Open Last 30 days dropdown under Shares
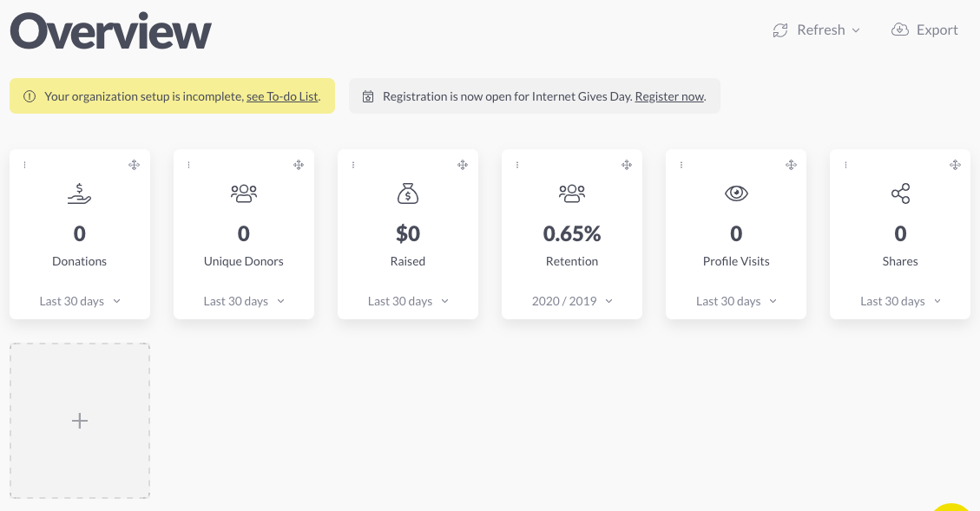The width and height of the screenshot is (980, 511). tap(901, 301)
